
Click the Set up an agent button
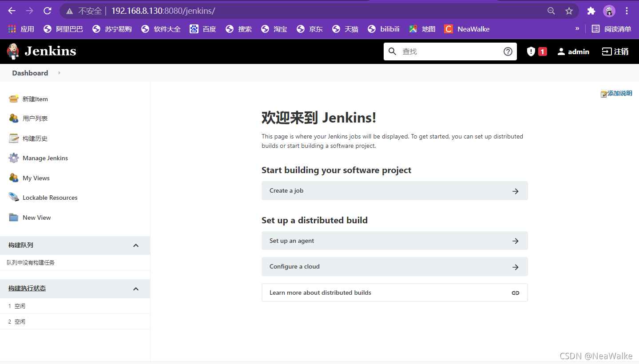tap(394, 241)
